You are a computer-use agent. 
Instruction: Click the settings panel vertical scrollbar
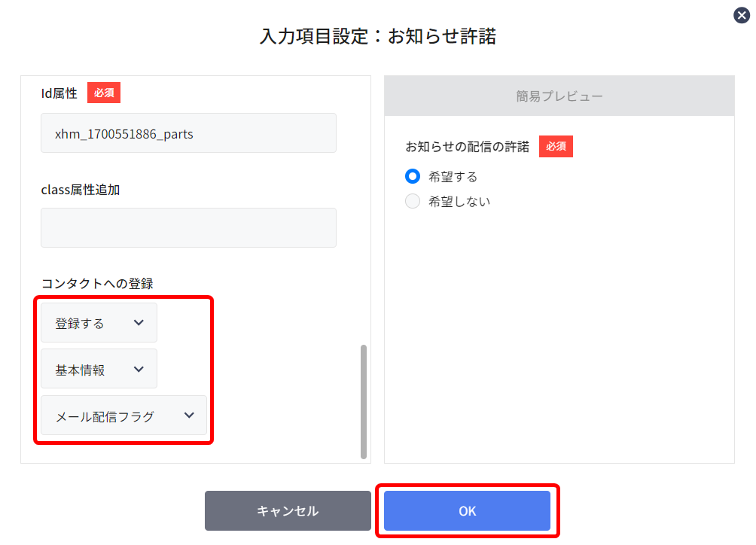364,401
